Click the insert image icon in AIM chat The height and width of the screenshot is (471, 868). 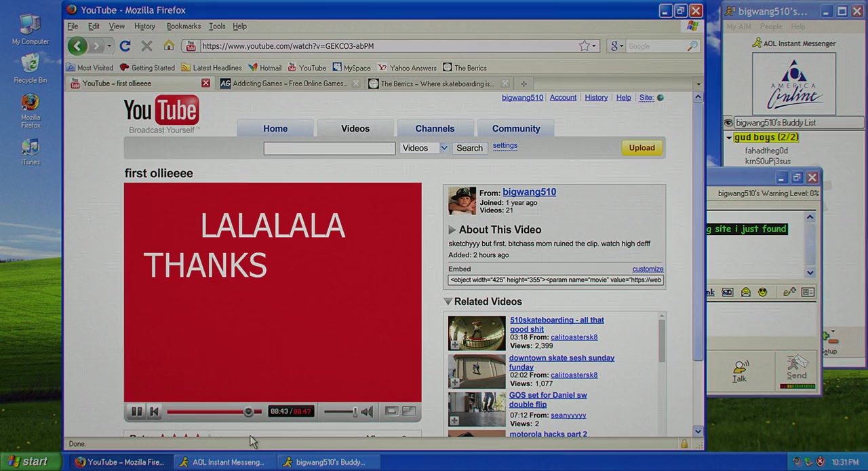click(728, 292)
